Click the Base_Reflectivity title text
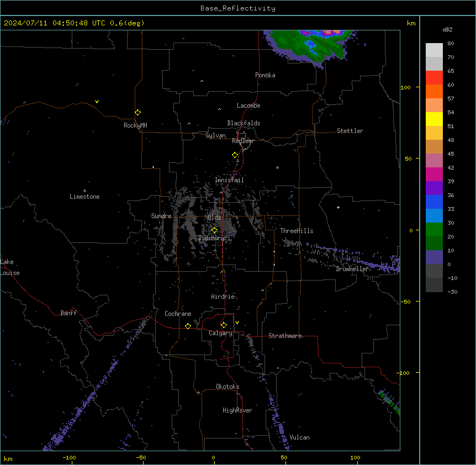The height and width of the screenshot is (465, 476). point(238,8)
